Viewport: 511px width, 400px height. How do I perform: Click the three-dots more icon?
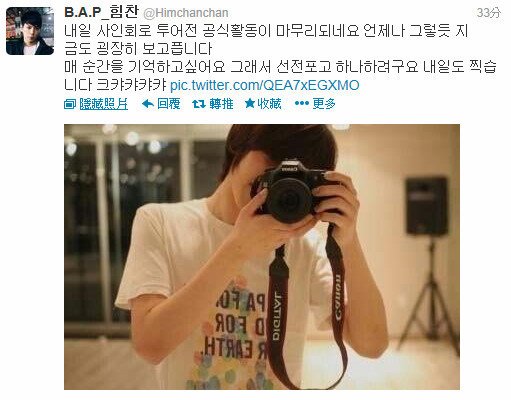302,104
